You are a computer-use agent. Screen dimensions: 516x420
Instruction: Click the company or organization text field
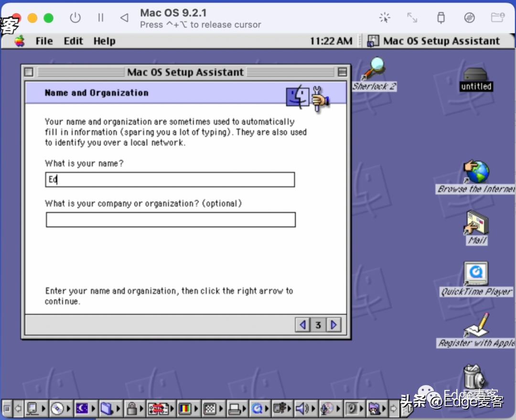pyautogui.click(x=170, y=220)
